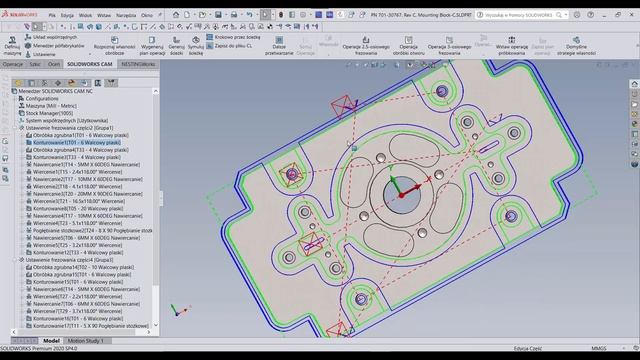
Task: Click Wstaw operację próbkowania icon
Action: tap(511, 40)
